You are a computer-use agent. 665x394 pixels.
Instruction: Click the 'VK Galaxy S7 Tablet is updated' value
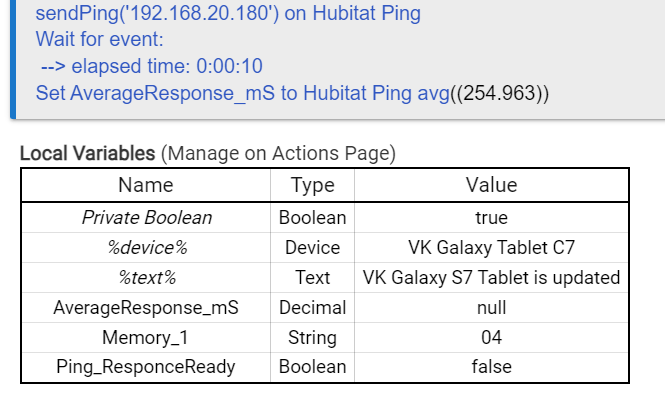492,278
